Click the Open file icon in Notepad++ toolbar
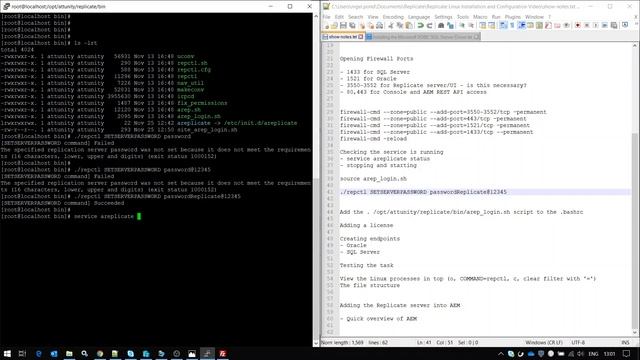Image resolution: width=640 pixels, height=360 pixels. click(x=334, y=25)
